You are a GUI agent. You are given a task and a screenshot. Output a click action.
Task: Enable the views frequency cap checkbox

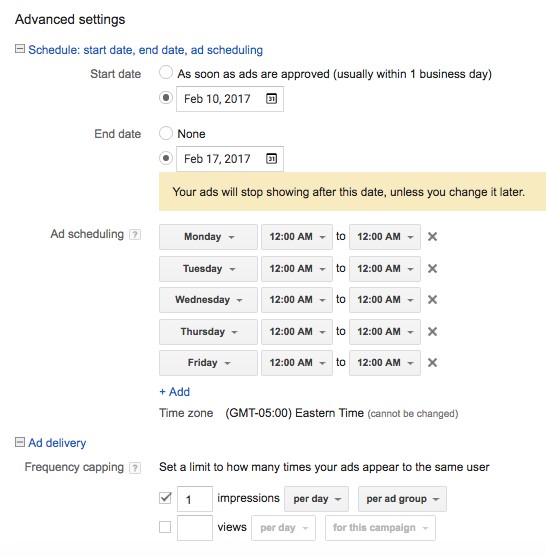point(165,527)
